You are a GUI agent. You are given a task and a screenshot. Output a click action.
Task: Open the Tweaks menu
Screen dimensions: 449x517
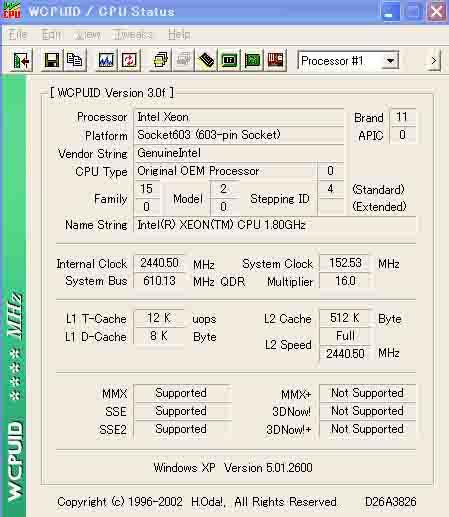tap(133, 35)
